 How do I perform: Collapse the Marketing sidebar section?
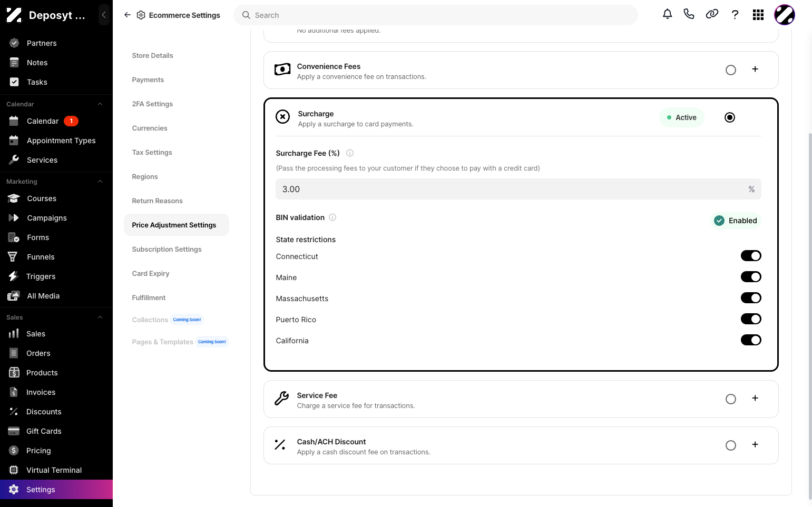click(x=100, y=182)
